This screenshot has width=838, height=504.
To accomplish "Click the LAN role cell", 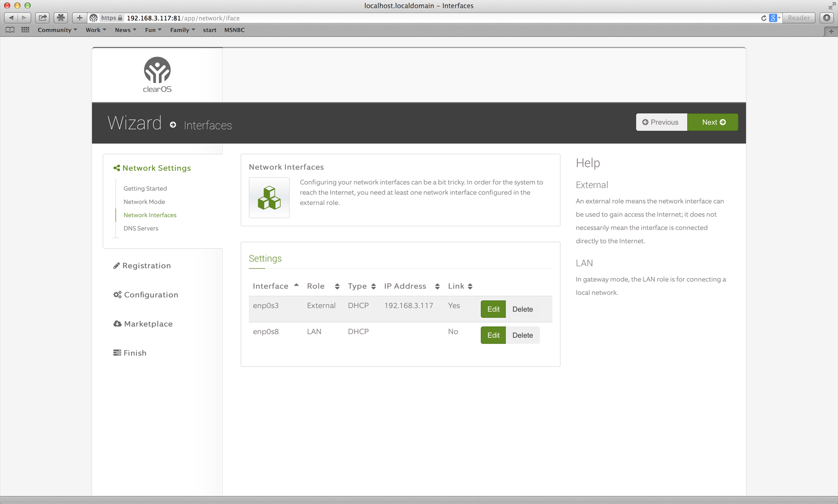I will 314,332.
